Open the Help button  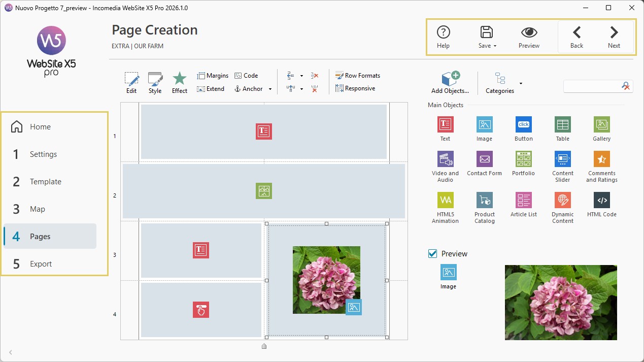coord(443,37)
